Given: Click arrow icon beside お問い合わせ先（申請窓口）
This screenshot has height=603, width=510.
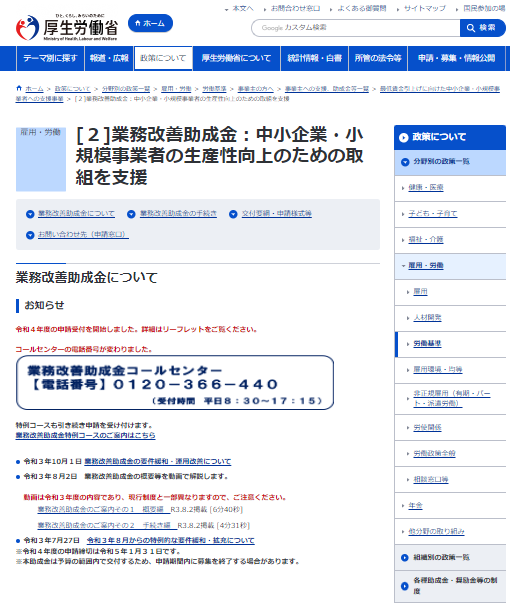Looking at the screenshot, I should [30, 235].
